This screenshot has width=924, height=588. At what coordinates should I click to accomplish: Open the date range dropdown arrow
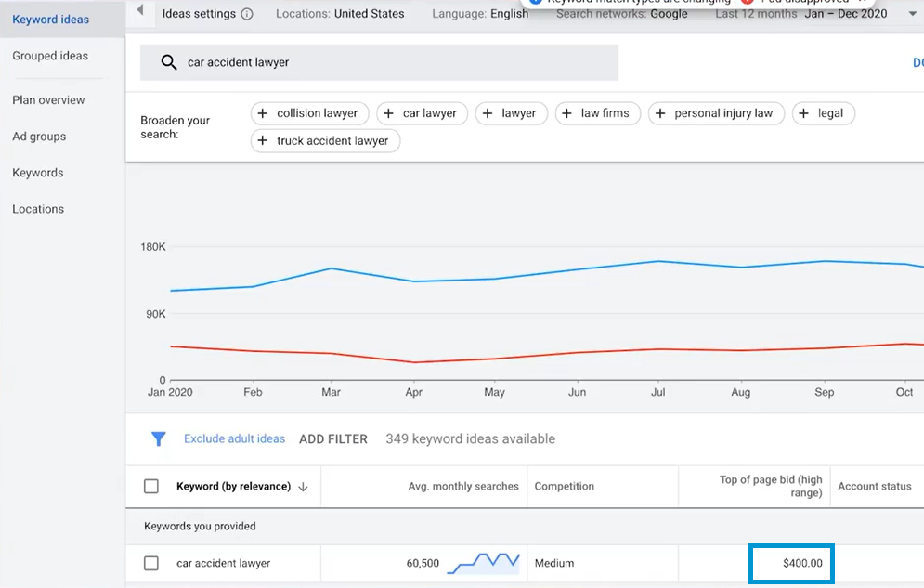pyautogui.click(x=911, y=14)
